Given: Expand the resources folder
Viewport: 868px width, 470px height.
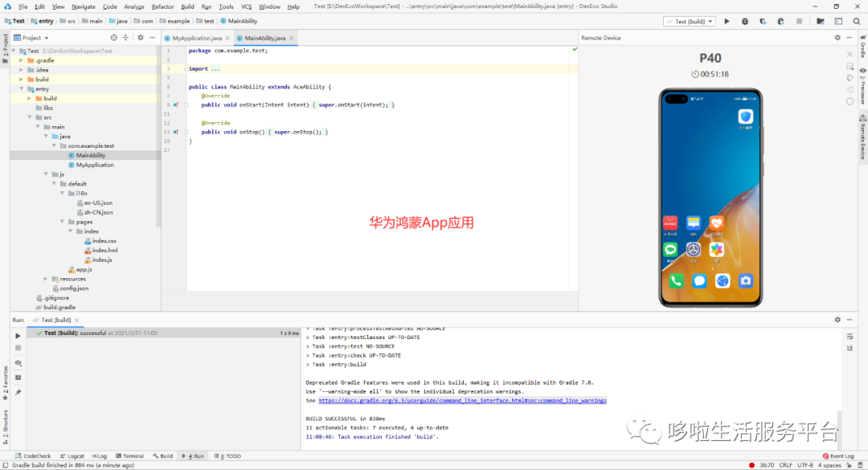Looking at the screenshot, I should point(46,279).
